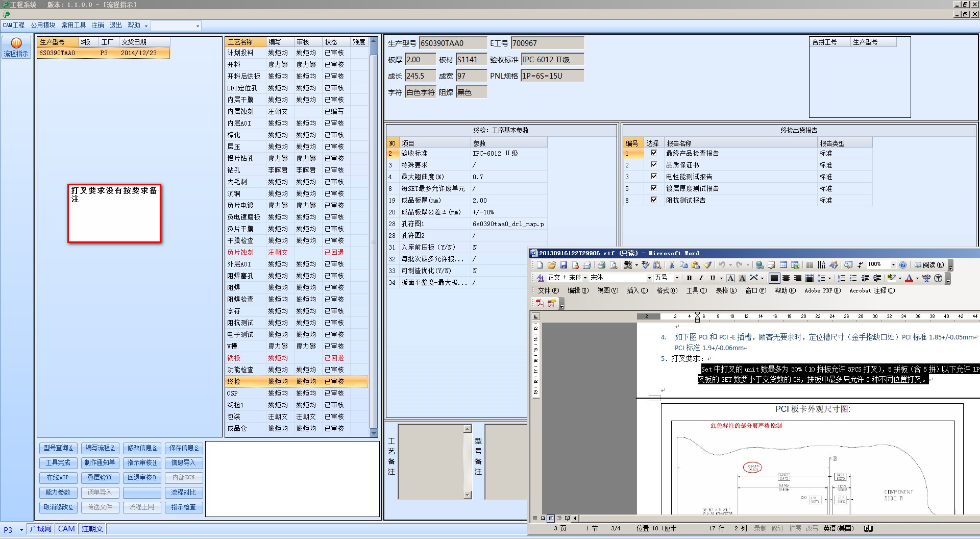Click the numbered list icon
The width and height of the screenshot is (980, 539).
pos(842,278)
